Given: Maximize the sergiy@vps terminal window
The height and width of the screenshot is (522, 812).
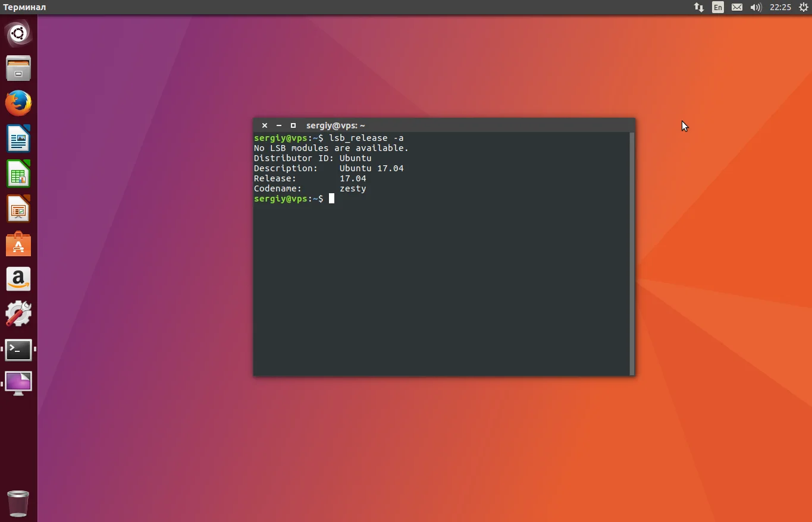Looking at the screenshot, I should (x=293, y=125).
